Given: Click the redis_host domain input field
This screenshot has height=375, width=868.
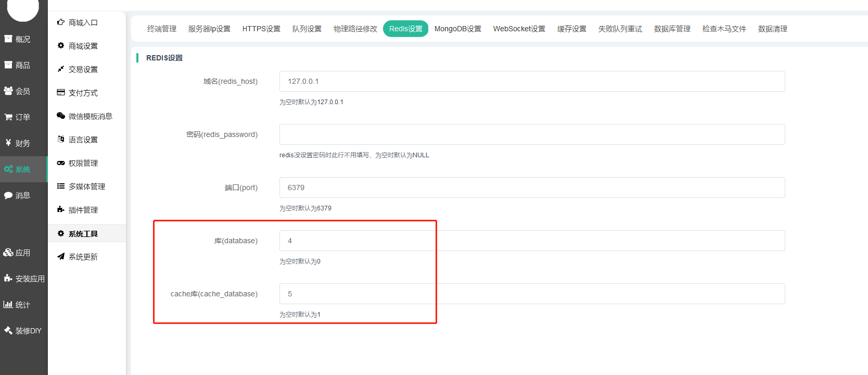Looking at the screenshot, I should tap(532, 81).
